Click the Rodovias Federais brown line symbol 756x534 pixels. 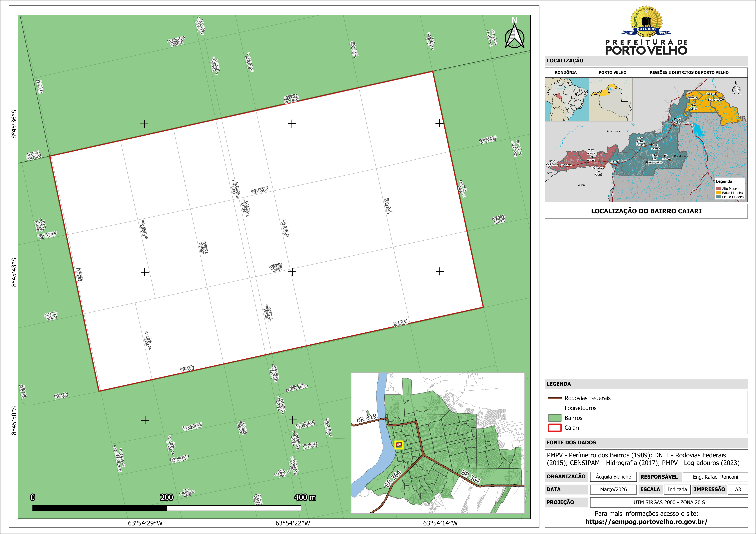555,398
